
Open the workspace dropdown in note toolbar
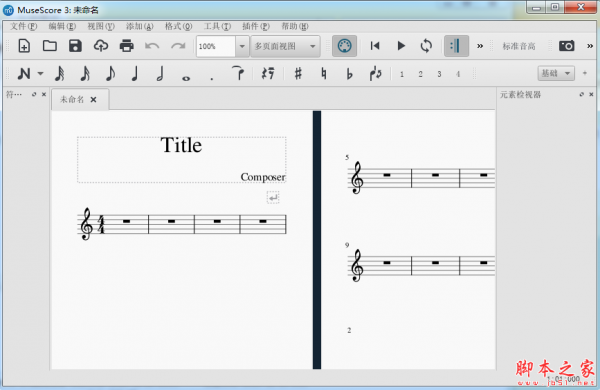click(556, 73)
